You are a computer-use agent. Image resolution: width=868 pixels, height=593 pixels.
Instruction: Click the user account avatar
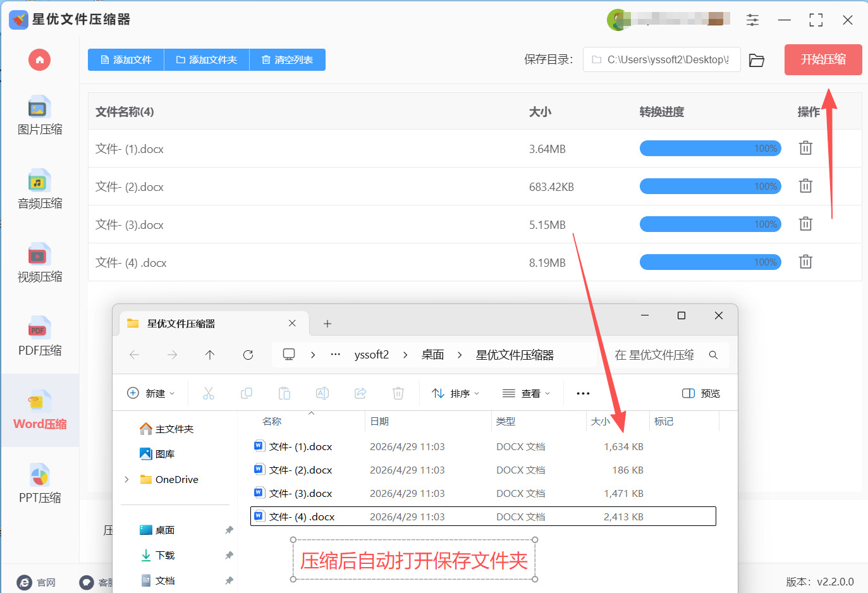(617, 20)
